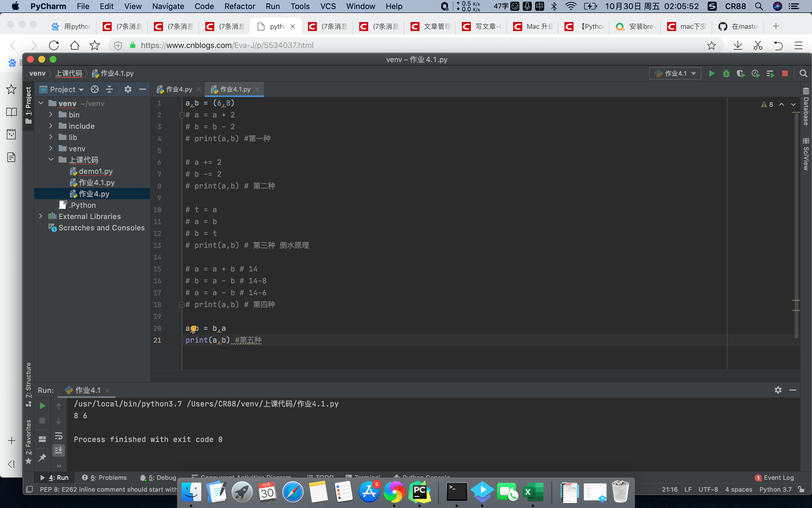Hide the Project tool window

[143, 89]
